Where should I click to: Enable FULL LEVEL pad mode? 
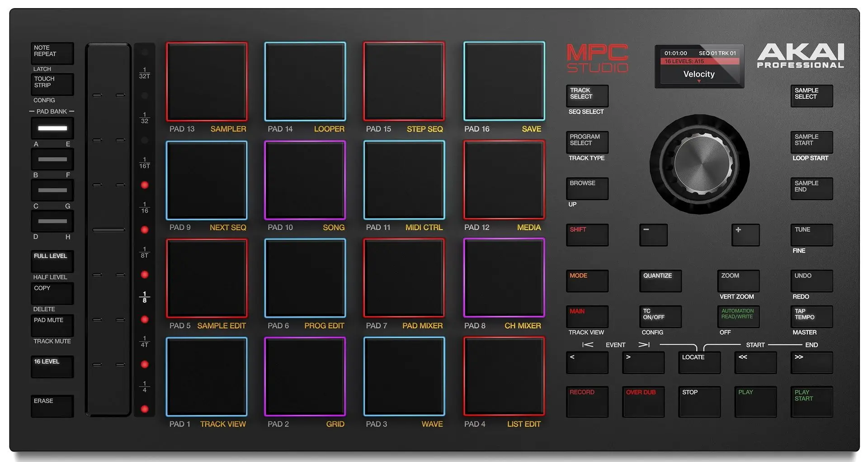(x=52, y=261)
